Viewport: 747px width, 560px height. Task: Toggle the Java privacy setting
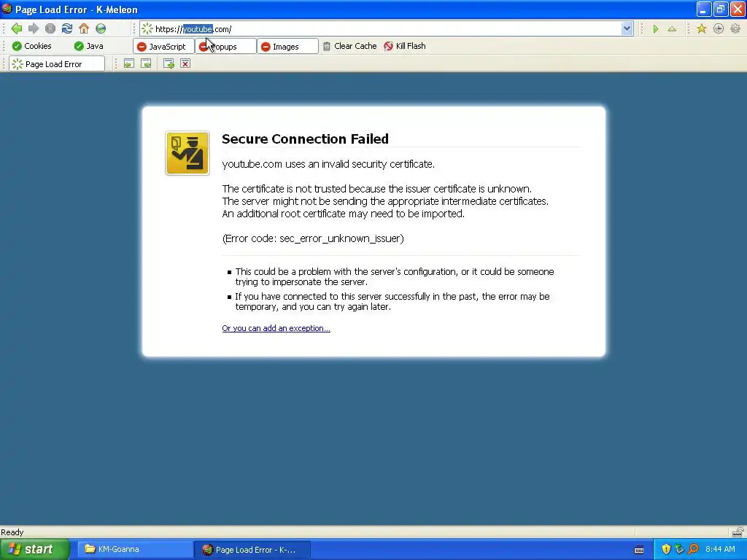pos(88,46)
